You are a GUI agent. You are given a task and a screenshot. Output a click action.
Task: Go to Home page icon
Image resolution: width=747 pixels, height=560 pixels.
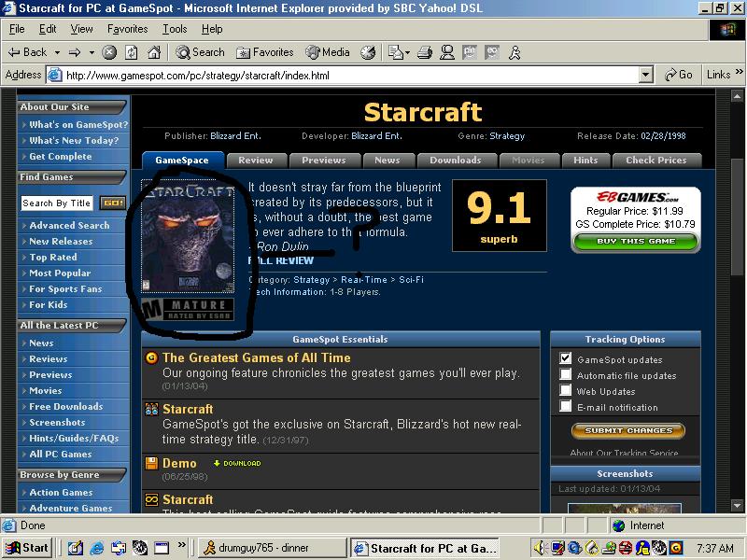pos(154,52)
